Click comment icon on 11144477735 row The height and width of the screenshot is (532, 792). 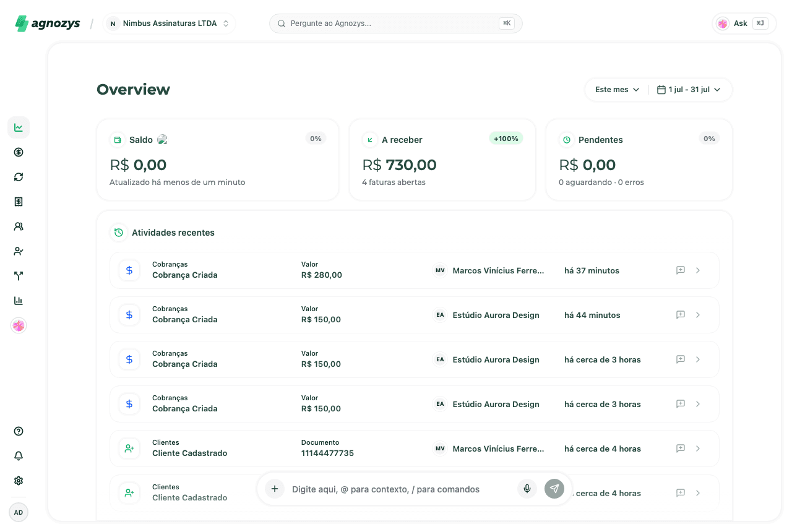pos(681,448)
